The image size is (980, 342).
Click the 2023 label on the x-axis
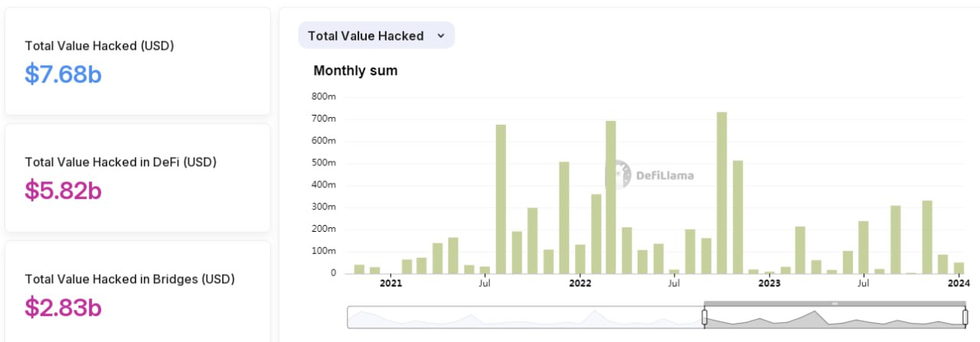pyautogui.click(x=769, y=284)
